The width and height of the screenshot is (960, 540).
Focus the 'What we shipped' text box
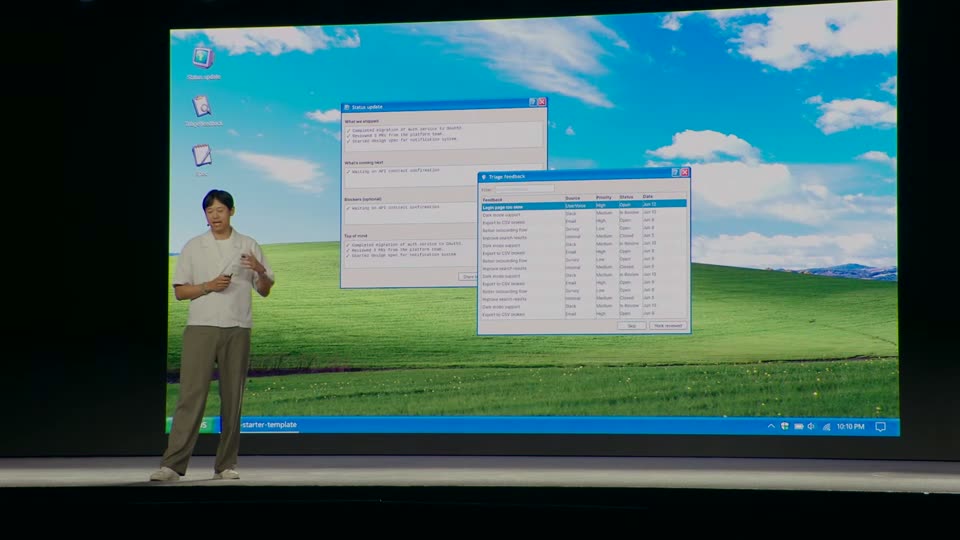pos(444,135)
